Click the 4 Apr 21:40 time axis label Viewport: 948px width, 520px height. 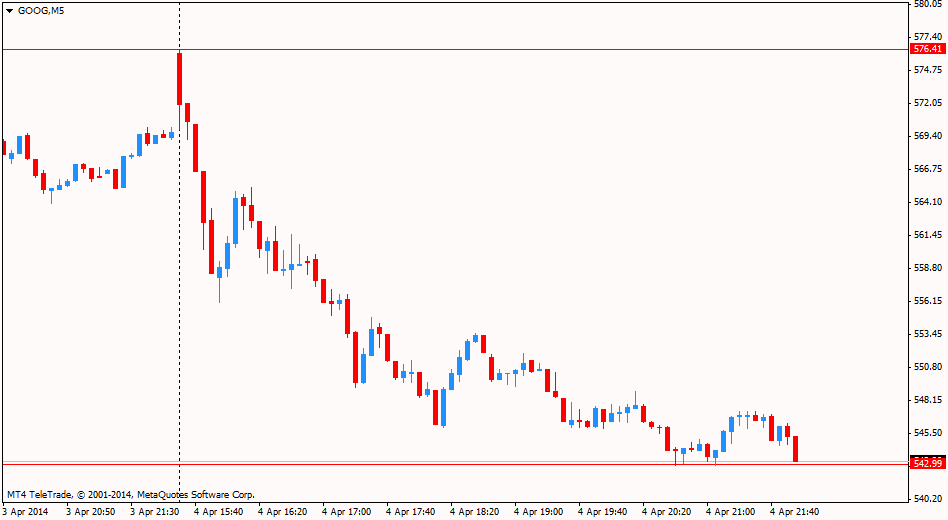[794, 512]
